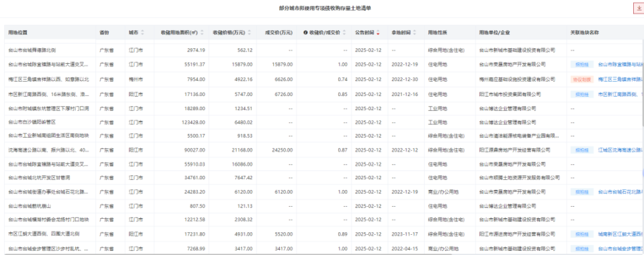Click info icon beside 收储价/成交价 header
644x255 pixels.
(x=306, y=32)
